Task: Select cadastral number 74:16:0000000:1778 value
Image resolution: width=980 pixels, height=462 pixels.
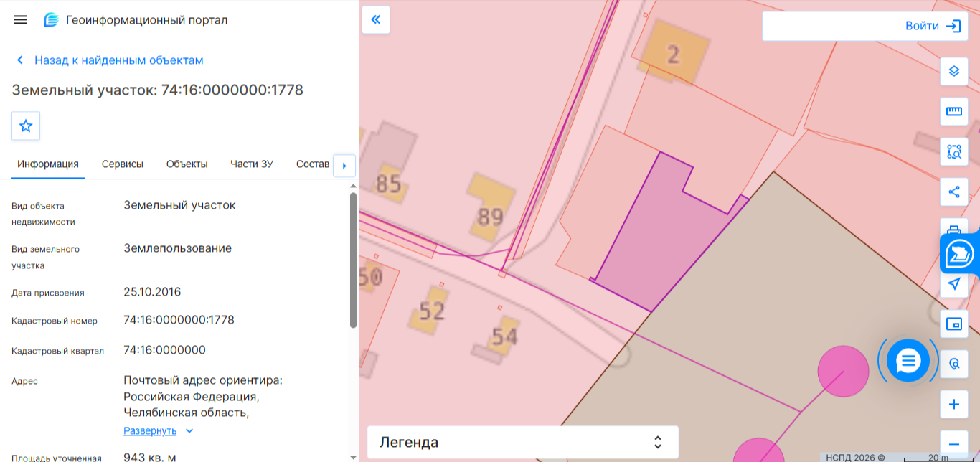Action: [179, 320]
